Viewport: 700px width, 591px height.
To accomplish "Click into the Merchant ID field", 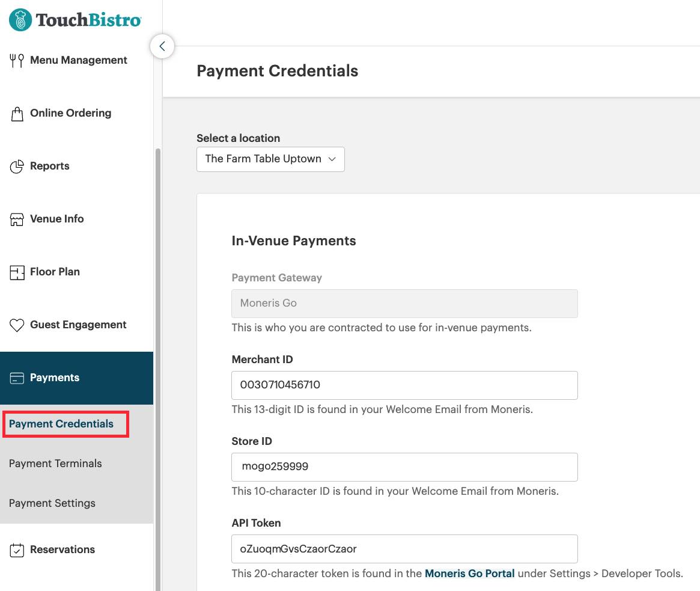I will (404, 385).
